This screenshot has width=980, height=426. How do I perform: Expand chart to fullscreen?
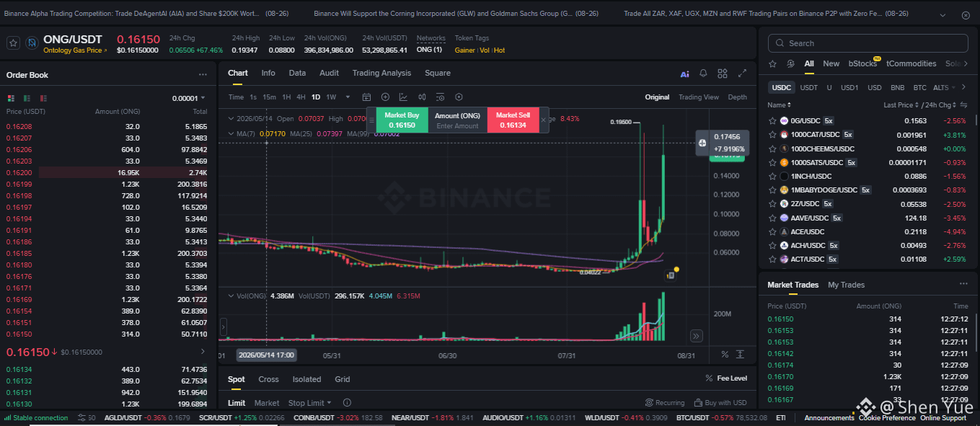point(743,74)
